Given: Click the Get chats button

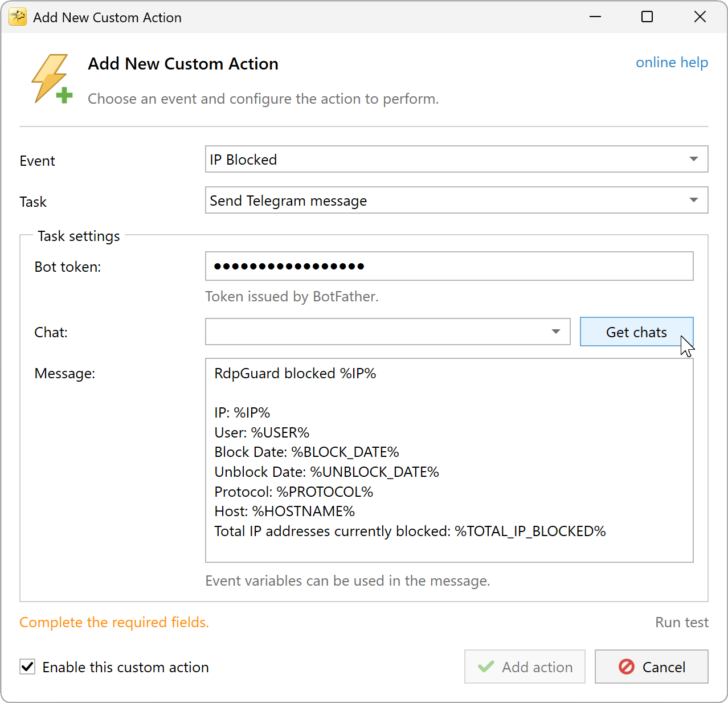Looking at the screenshot, I should [636, 332].
